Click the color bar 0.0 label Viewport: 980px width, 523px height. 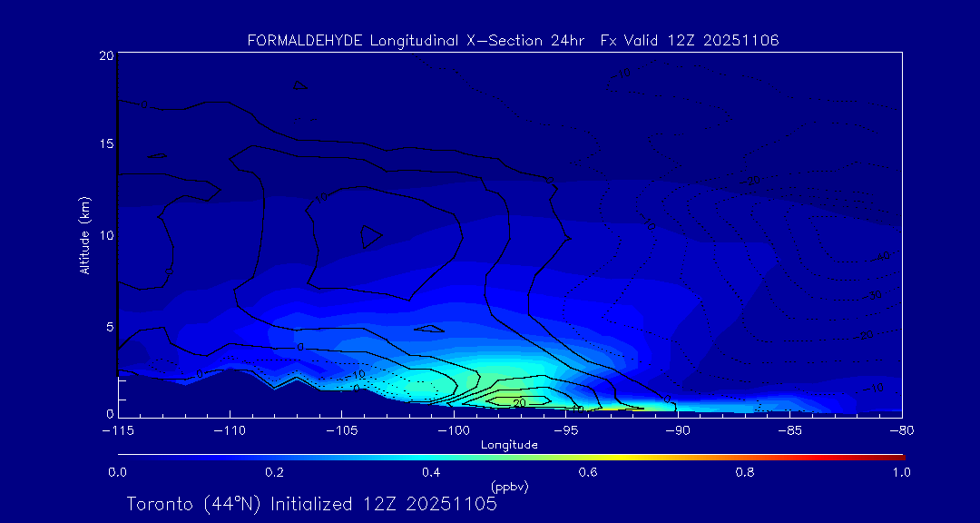tap(117, 472)
